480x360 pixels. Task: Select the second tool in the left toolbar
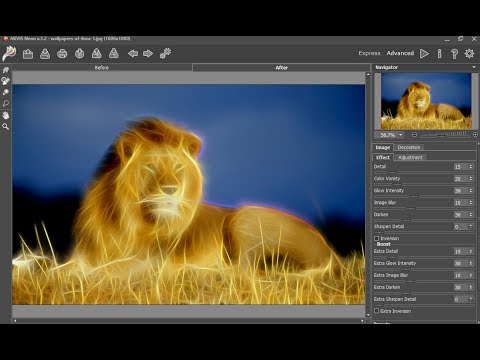(6, 81)
